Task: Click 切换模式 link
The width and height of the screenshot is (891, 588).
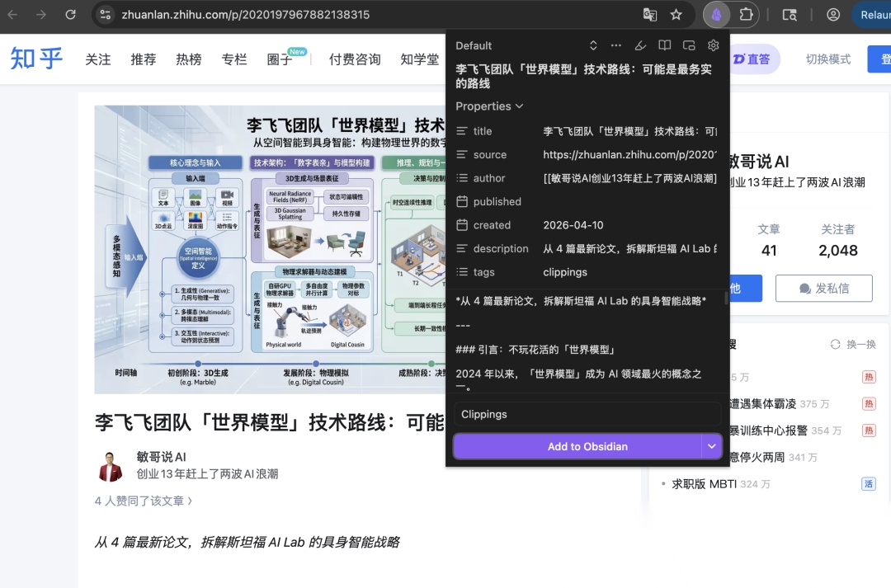Action: click(x=828, y=59)
